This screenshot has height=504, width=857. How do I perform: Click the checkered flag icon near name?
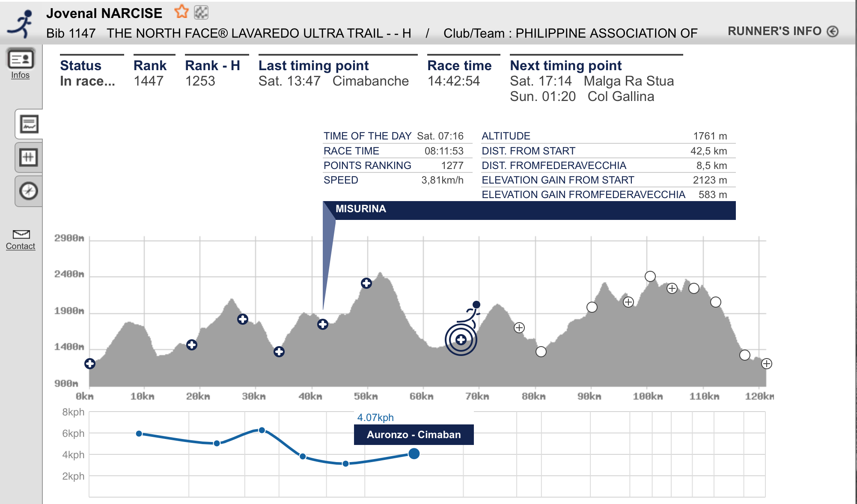point(201,12)
